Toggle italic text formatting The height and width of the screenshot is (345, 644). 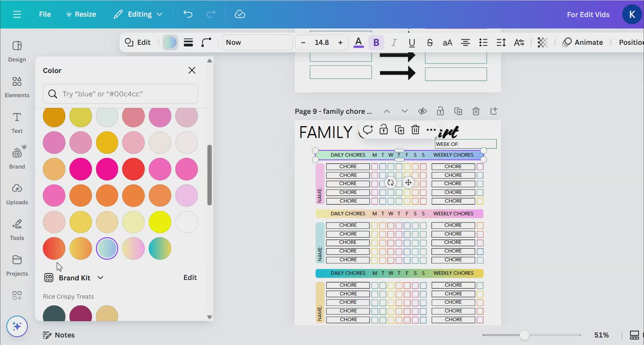394,42
